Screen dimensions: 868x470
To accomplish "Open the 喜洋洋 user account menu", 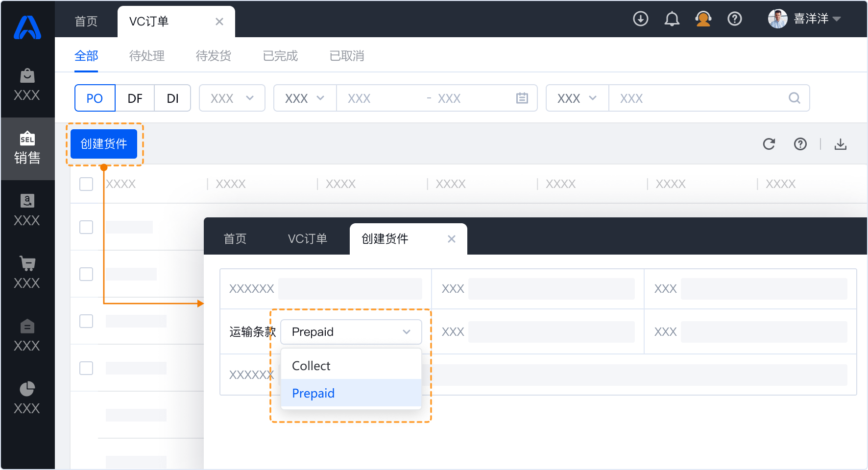I will coord(804,19).
